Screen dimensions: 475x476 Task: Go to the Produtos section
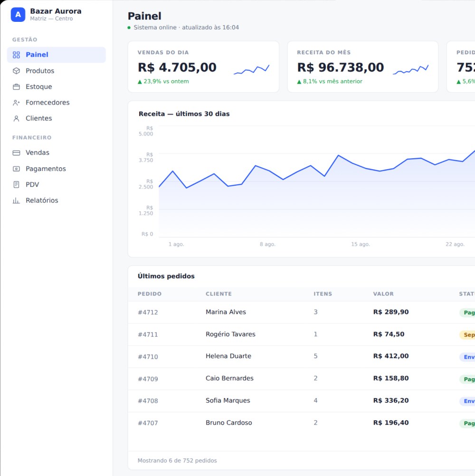[x=57, y=71]
